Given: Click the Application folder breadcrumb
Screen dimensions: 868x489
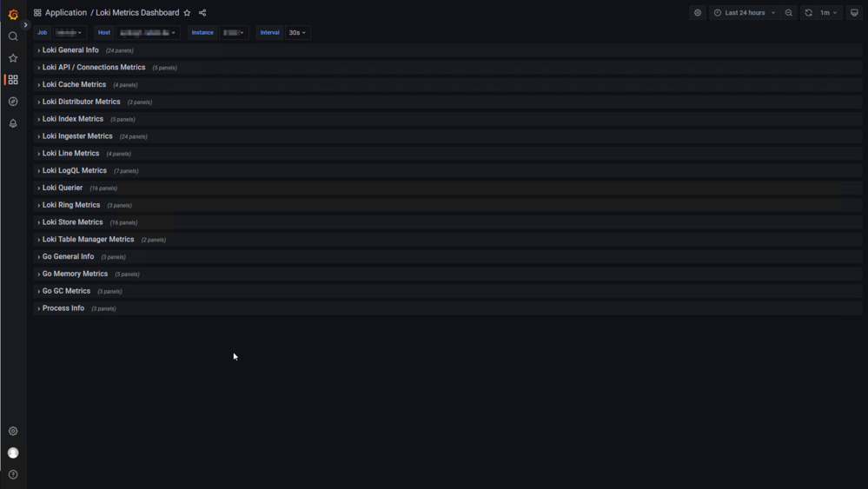Looking at the screenshot, I should click(66, 13).
